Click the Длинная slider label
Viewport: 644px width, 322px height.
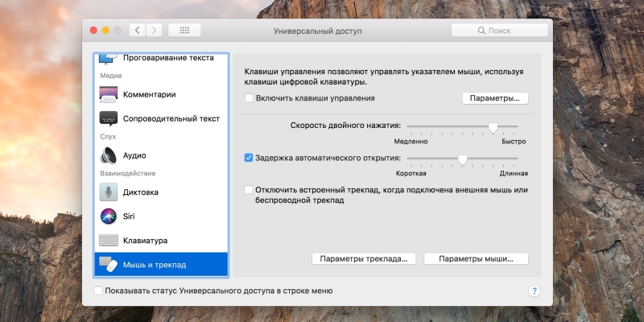click(x=514, y=173)
